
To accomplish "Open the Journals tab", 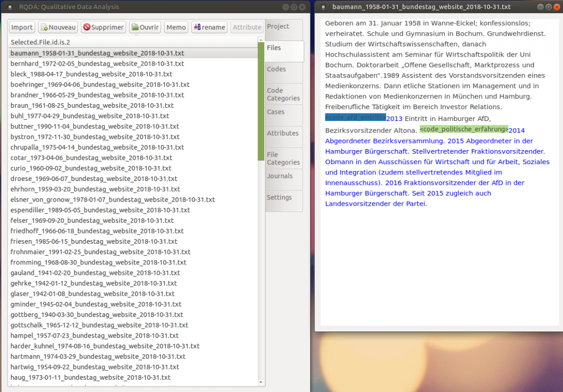I will click(280, 175).
